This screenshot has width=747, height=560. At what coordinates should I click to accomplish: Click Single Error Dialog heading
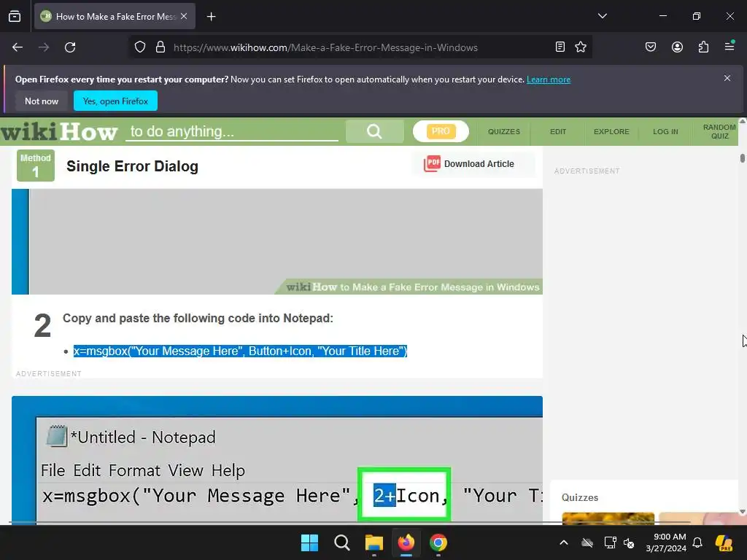133,166
